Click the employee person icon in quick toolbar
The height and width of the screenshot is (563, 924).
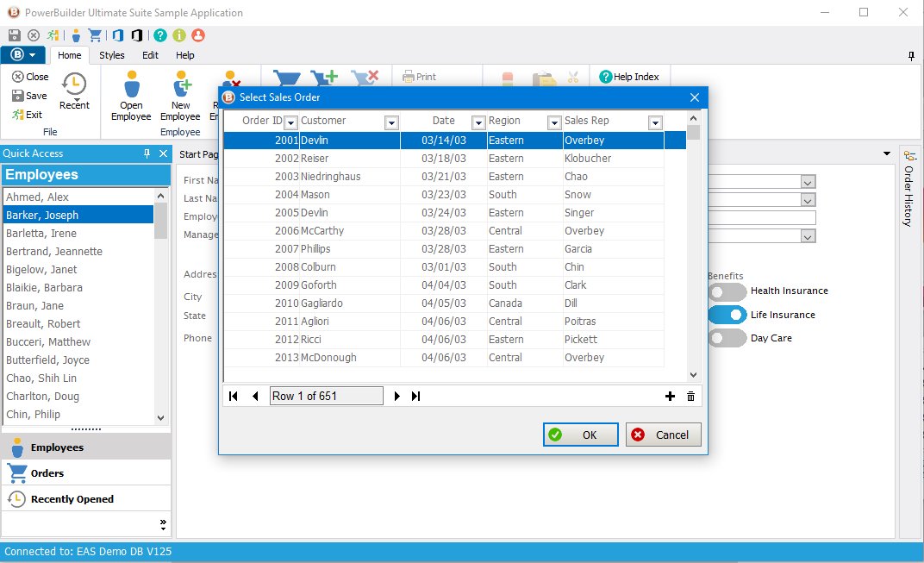76,35
